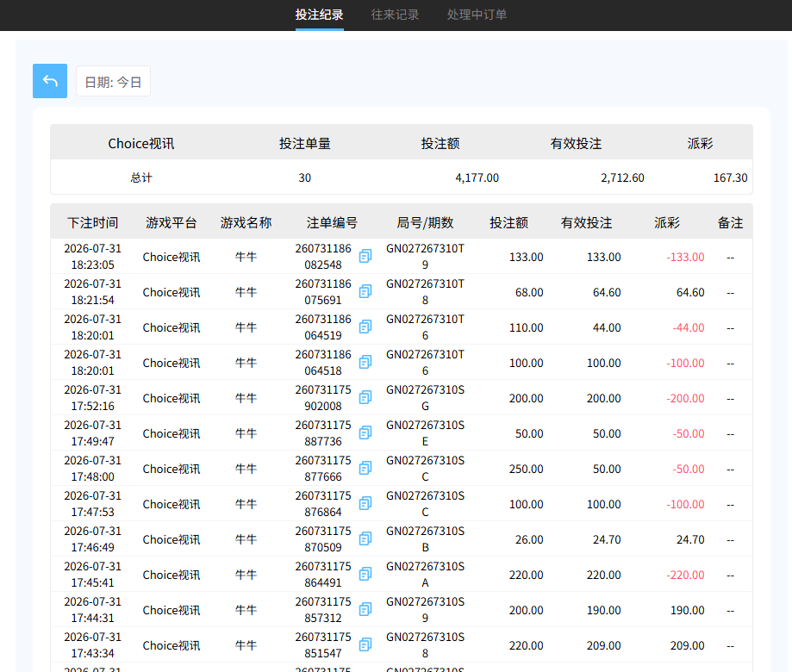Click the 下注时间 column header
Image resolution: width=792 pixels, height=672 pixels.
93,222
